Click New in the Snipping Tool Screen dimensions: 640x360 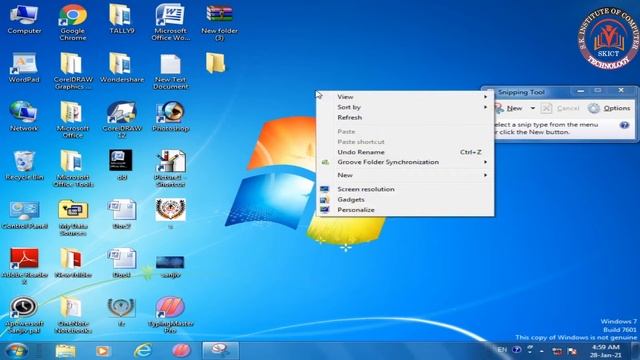tap(510, 108)
